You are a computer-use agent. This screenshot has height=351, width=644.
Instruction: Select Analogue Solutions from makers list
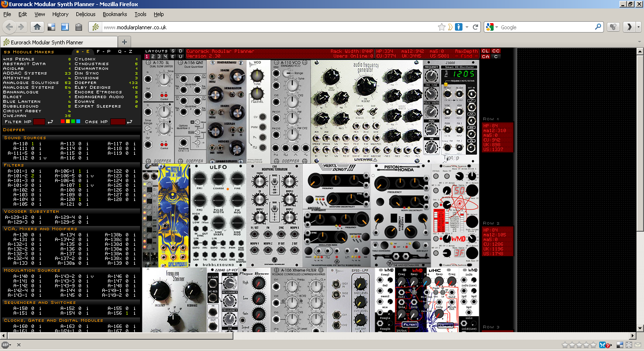(31, 83)
